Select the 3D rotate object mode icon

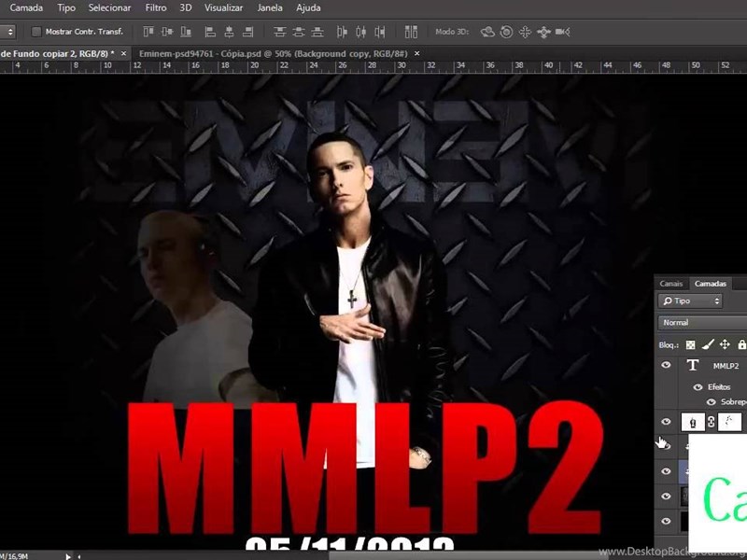[487, 32]
